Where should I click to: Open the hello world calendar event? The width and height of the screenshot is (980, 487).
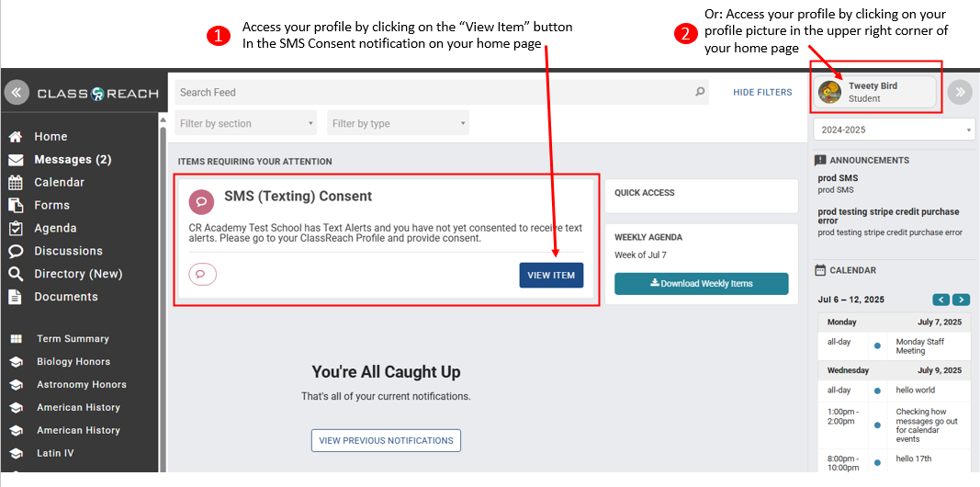pyautogui.click(x=916, y=391)
